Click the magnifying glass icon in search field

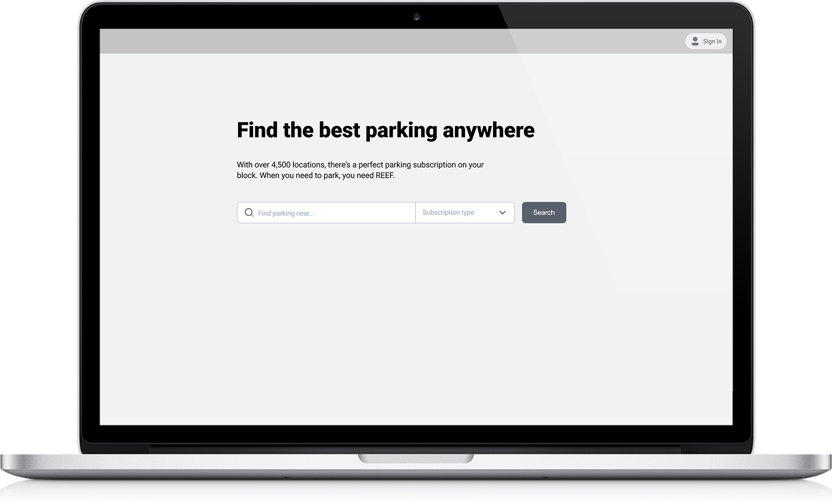(x=249, y=212)
